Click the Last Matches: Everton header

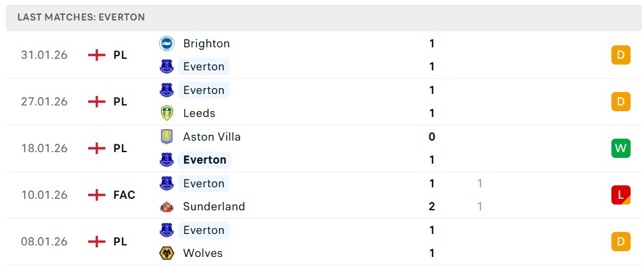coord(81,17)
